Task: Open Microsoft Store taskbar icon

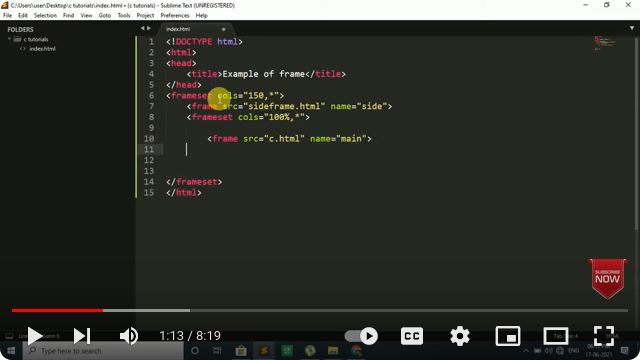Action: click(x=241, y=351)
